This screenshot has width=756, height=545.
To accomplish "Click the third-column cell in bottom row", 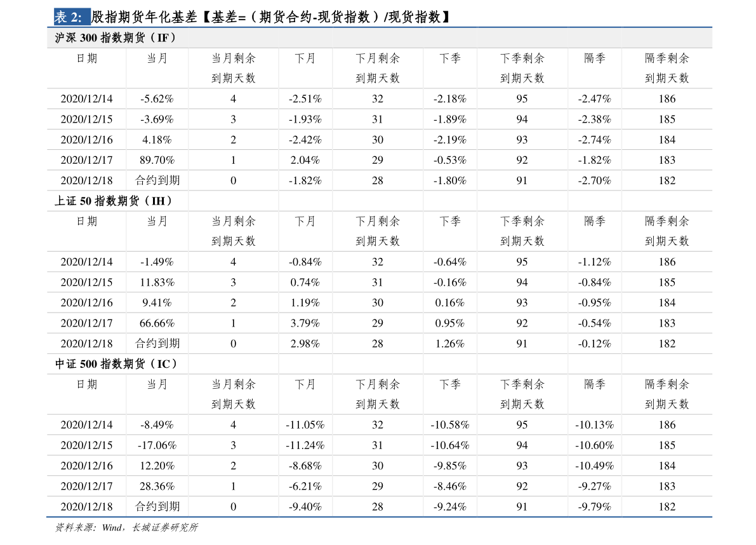I will click(x=233, y=506).
